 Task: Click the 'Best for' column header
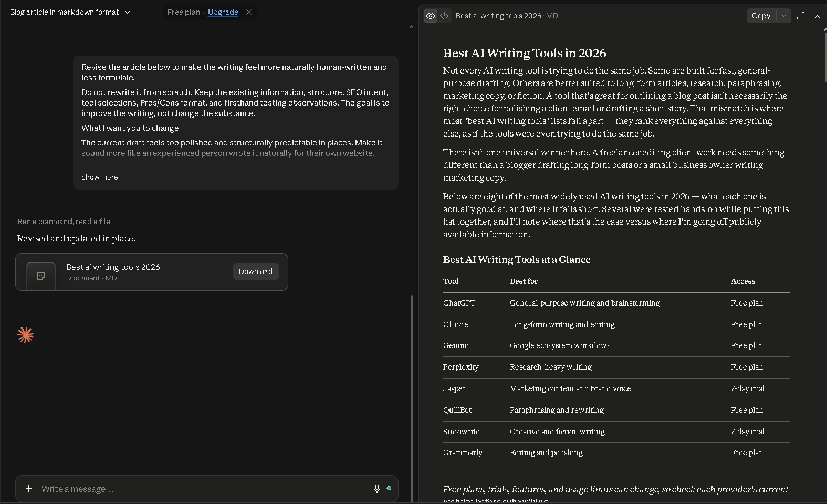click(524, 281)
